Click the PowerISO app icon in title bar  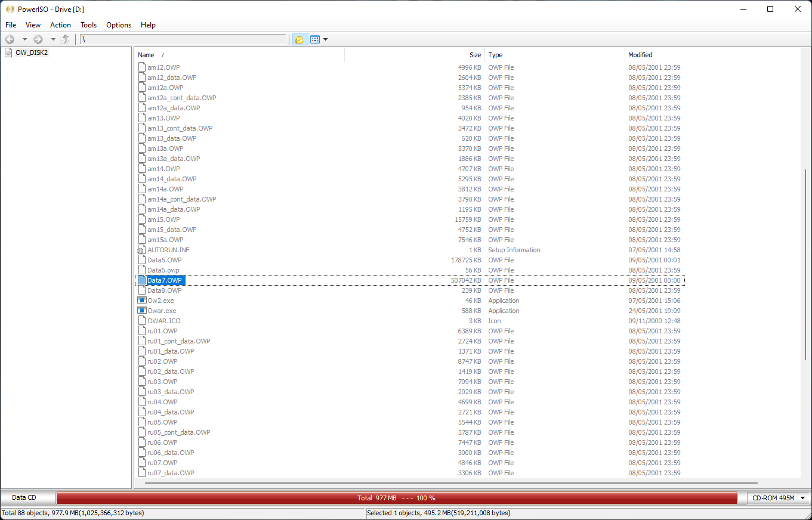click(10, 9)
